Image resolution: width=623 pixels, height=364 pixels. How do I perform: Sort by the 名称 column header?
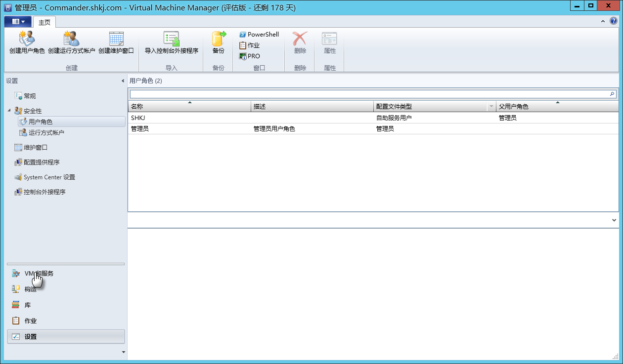pyautogui.click(x=189, y=106)
